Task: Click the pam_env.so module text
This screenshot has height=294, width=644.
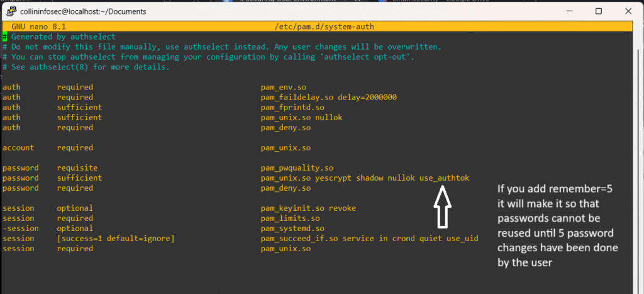Action: pos(284,87)
